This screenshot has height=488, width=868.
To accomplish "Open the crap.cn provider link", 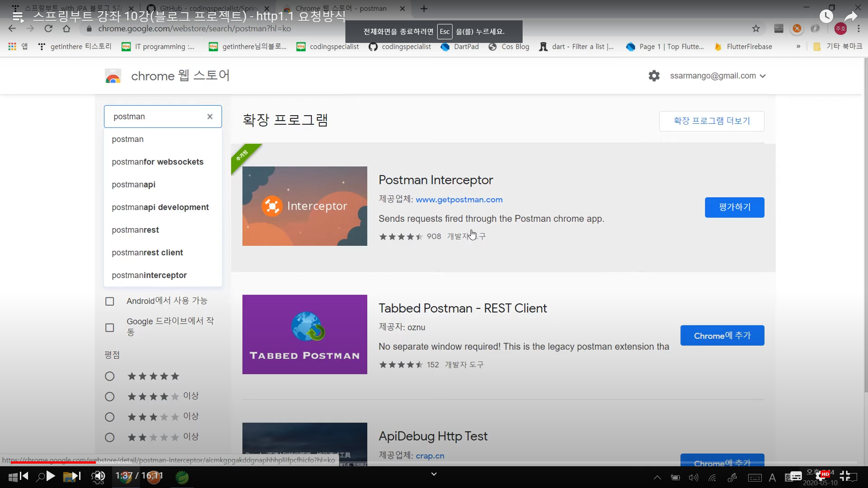I will (x=430, y=456).
